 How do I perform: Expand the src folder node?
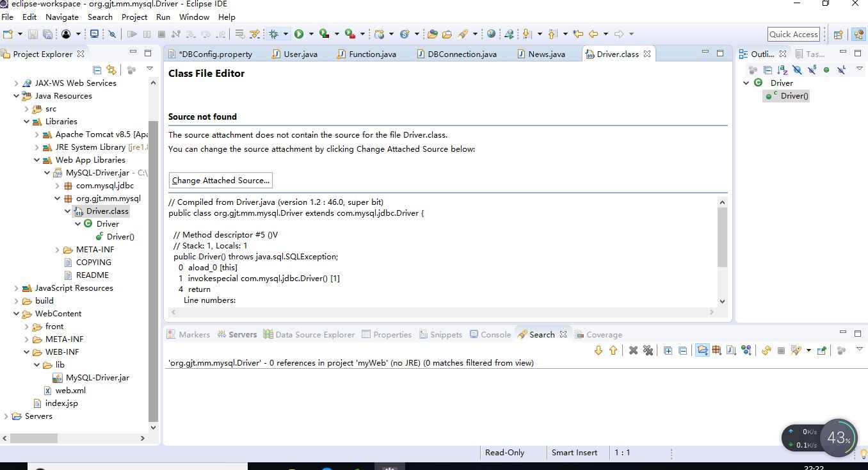click(27, 109)
